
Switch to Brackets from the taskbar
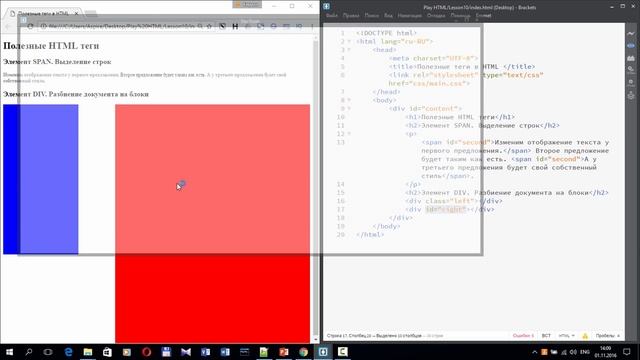coord(323,352)
